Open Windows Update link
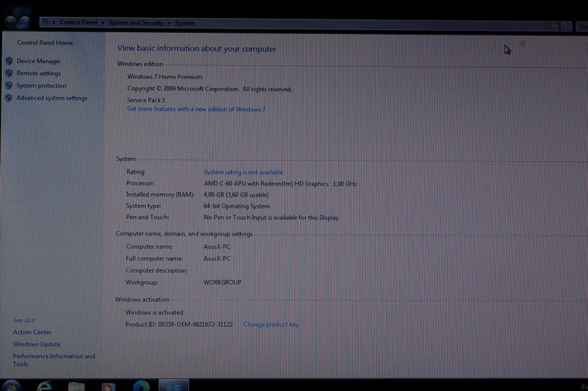This screenshot has height=391, width=588. pyautogui.click(x=37, y=344)
